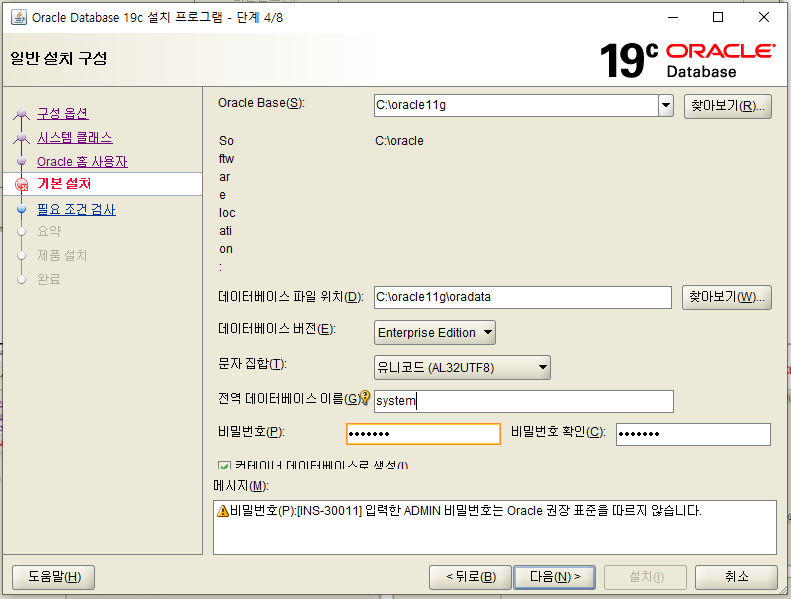Image resolution: width=791 pixels, height=599 pixels.
Task: Click the hint bulb icon beside the global database name
Action: pos(365,398)
